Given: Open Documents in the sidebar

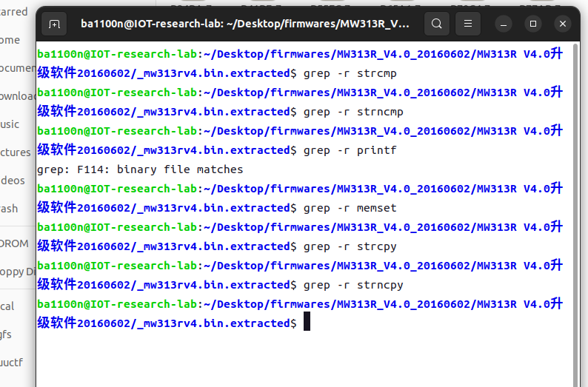Looking at the screenshot, I should click(x=18, y=68).
